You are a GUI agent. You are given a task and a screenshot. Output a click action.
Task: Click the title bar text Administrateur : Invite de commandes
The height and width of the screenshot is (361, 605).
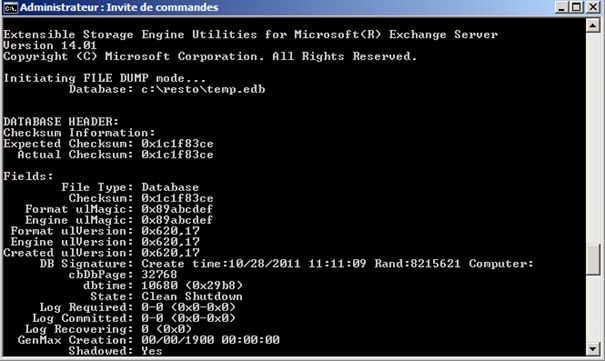coord(119,7)
